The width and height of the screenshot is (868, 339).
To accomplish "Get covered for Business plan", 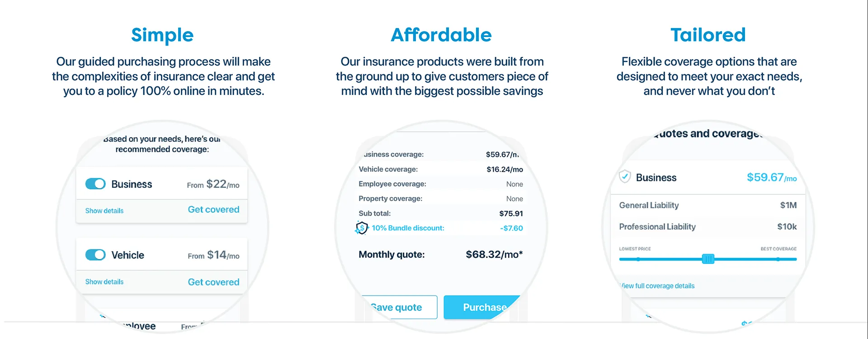I will pos(213,210).
